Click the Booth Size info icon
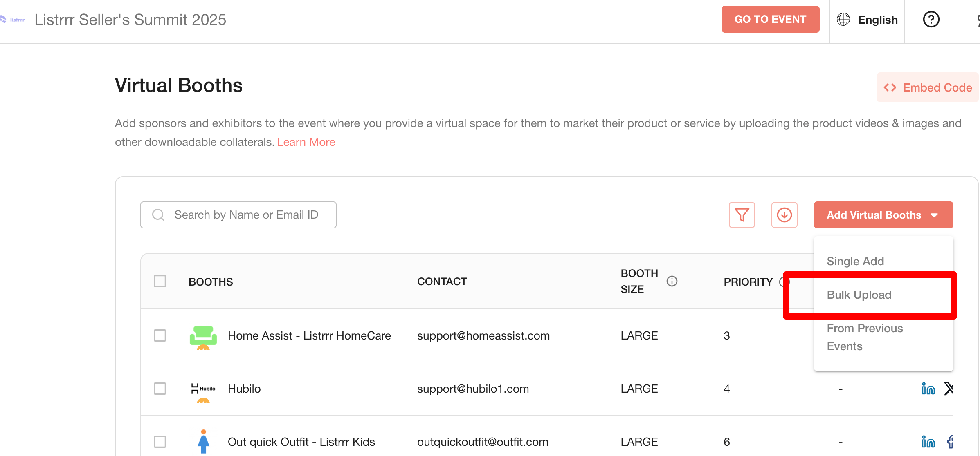 pyautogui.click(x=672, y=281)
